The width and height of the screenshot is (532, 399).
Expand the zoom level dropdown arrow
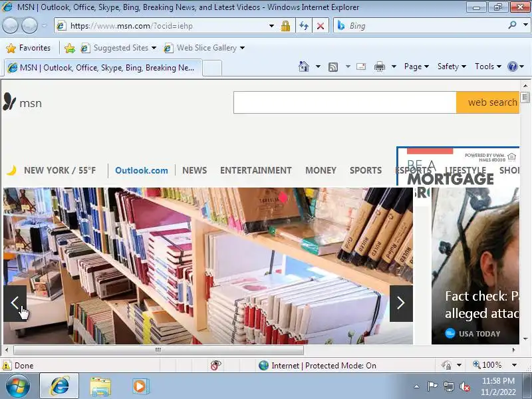pos(514,365)
